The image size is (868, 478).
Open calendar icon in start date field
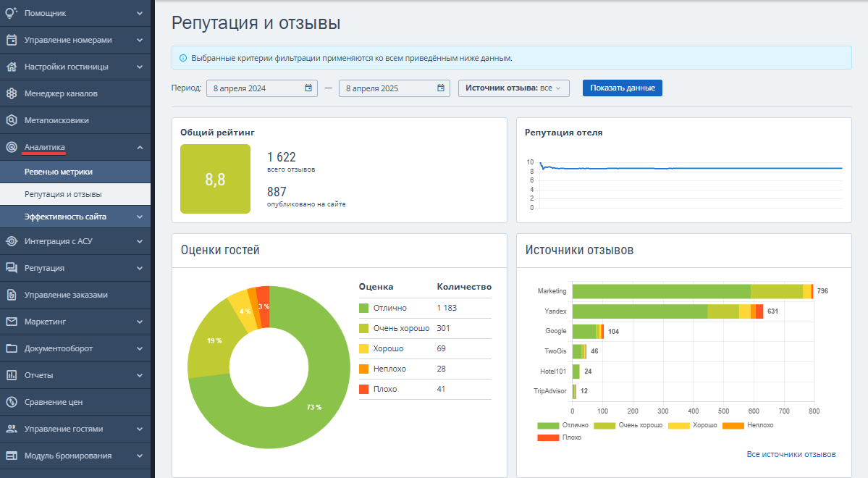point(308,88)
